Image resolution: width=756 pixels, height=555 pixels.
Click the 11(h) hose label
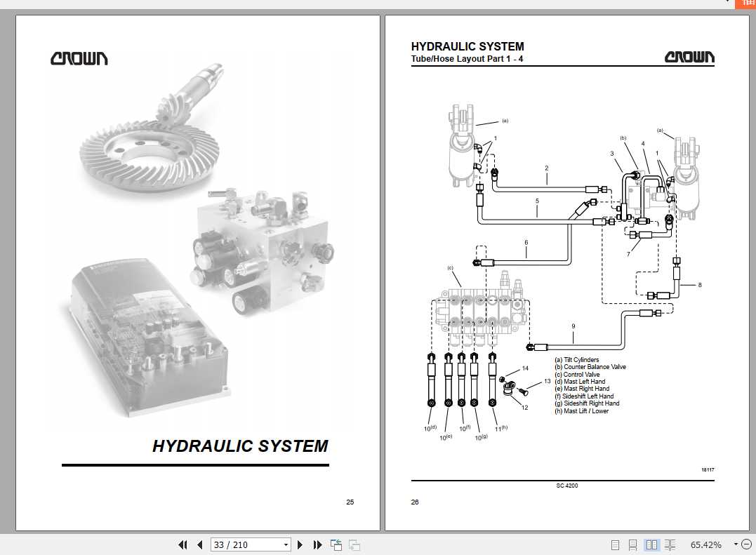[x=501, y=428]
